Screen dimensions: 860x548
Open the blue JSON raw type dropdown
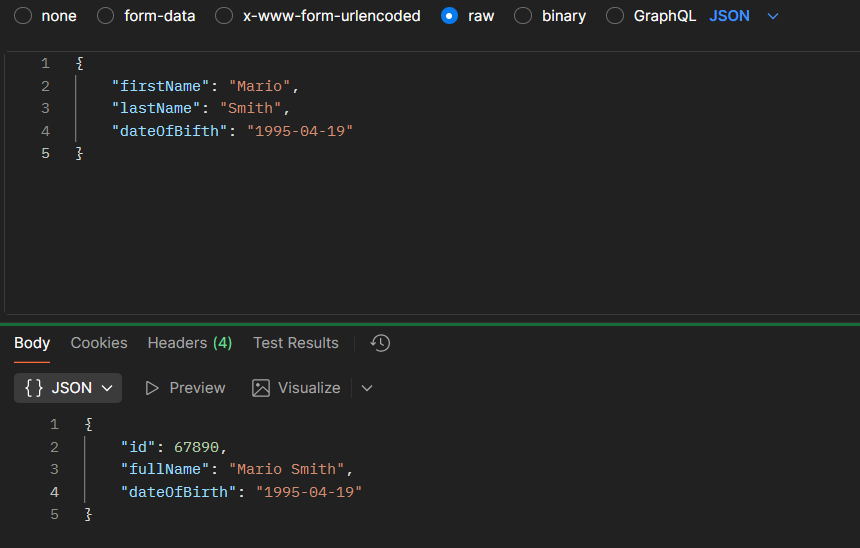[x=743, y=16]
